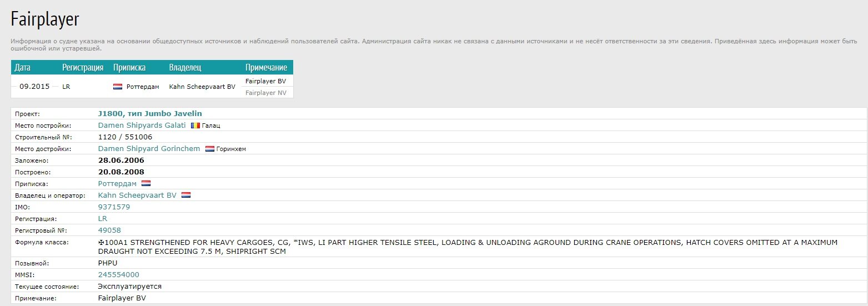Click Kahn Scheepvaart BV in the history table
The height and width of the screenshot is (306, 868).
point(202,87)
